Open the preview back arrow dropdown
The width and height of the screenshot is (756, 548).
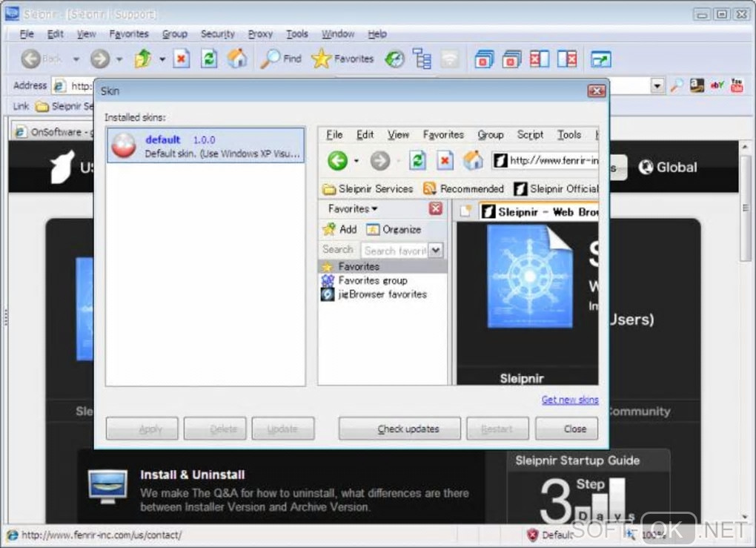[357, 161]
